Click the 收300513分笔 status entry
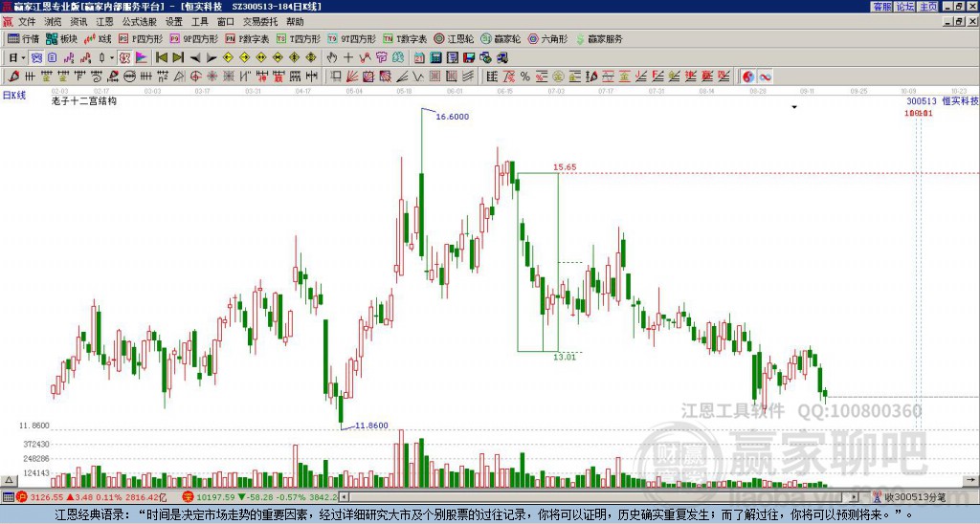 [909, 498]
